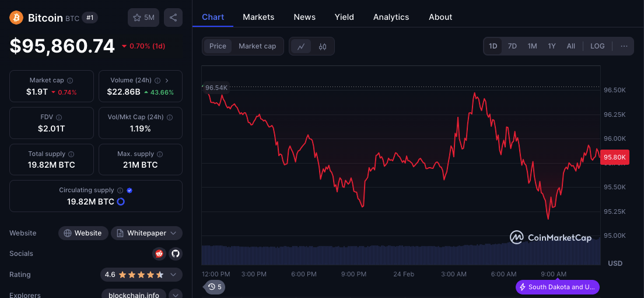The height and width of the screenshot is (298, 644).
Task: Click the #1 rank badge
Action: pyautogui.click(x=89, y=18)
